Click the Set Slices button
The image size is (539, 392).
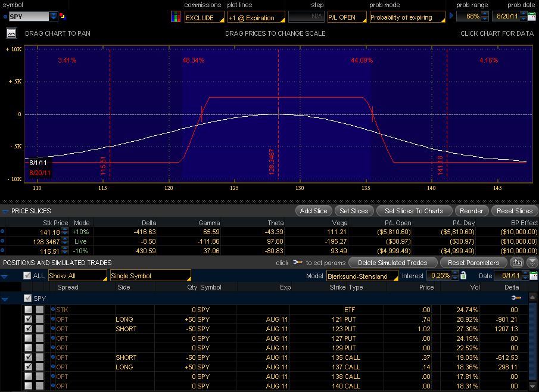click(x=354, y=211)
